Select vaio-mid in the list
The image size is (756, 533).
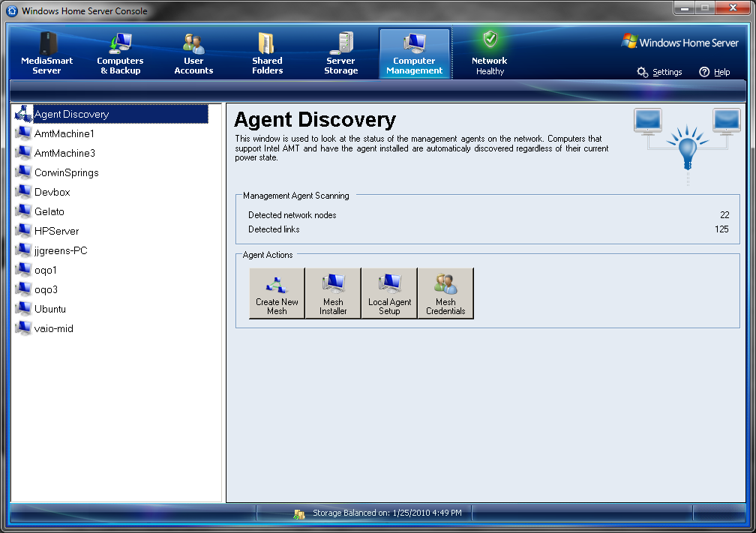click(x=53, y=328)
